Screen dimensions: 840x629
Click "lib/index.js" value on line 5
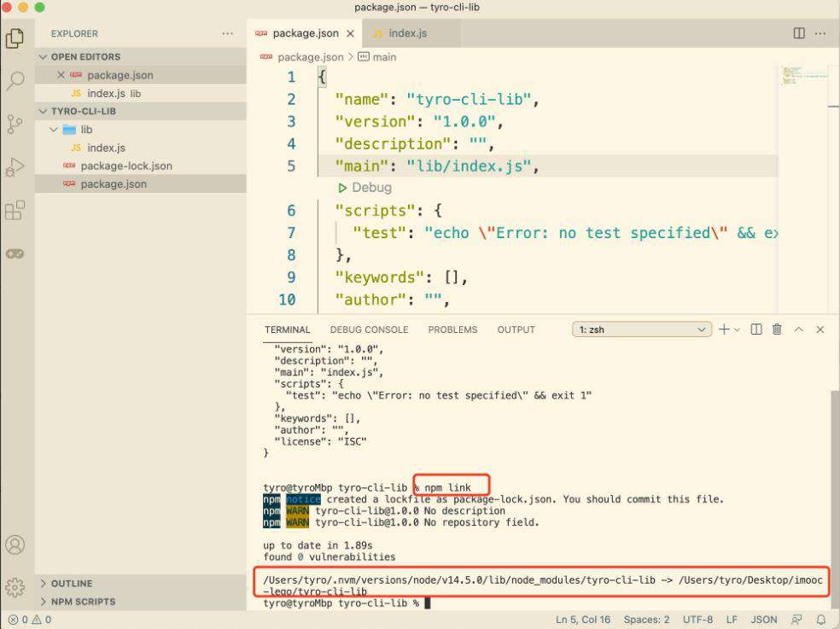469,166
